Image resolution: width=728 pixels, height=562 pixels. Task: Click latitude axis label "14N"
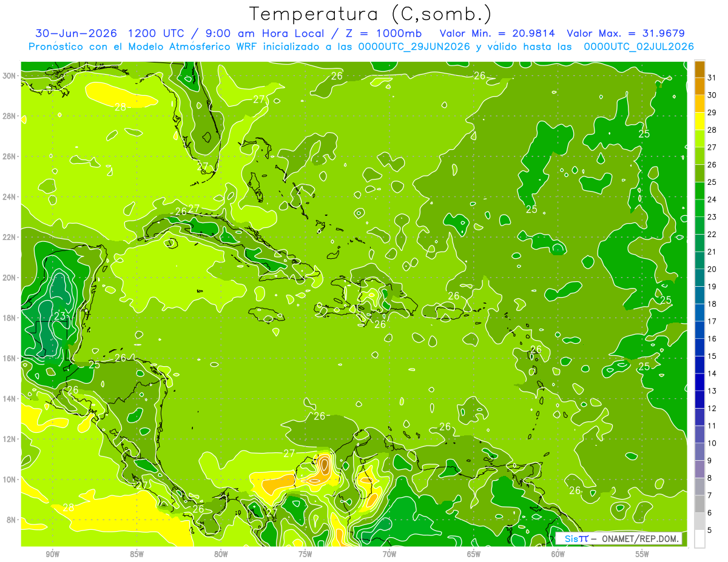10,398
